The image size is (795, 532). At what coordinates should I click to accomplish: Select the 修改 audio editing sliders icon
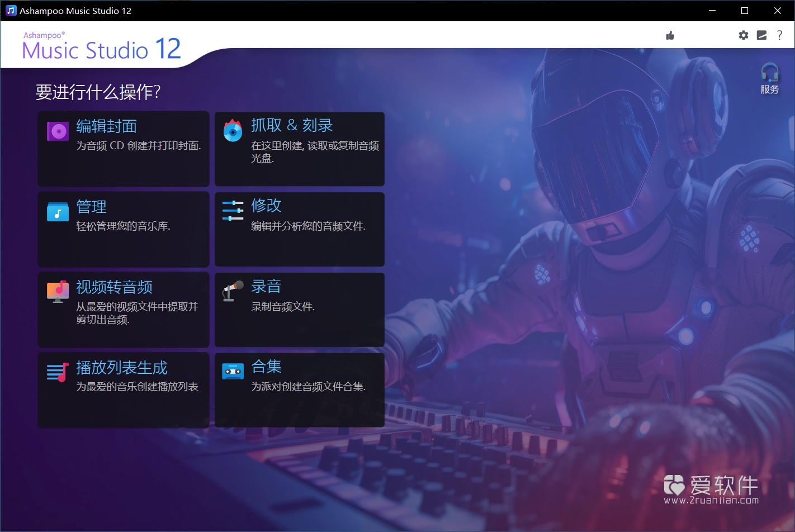pyautogui.click(x=233, y=211)
